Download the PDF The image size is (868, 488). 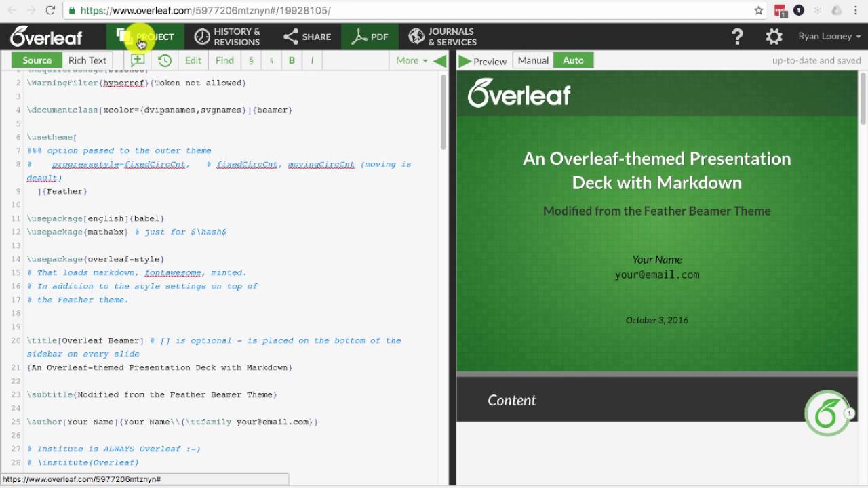[x=370, y=37]
